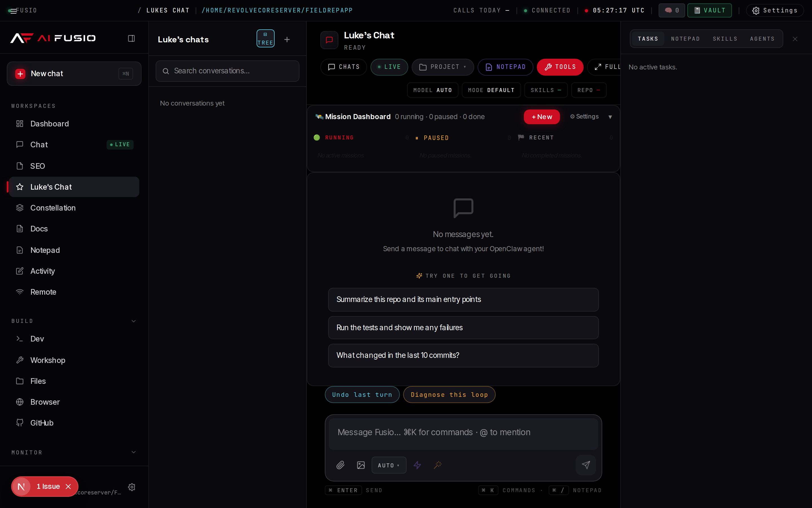Open the Dashboard workspace

(x=74, y=124)
